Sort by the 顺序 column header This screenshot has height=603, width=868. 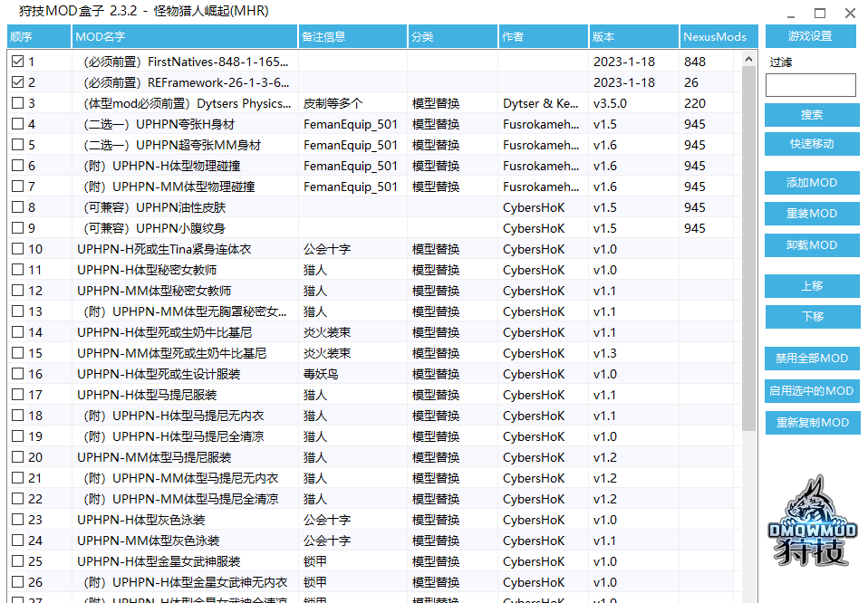point(39,36)
